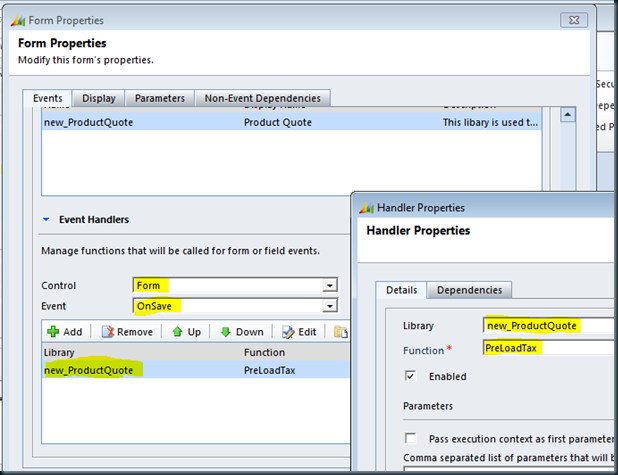Image resolution: width=618 pixels, height=475 pixels.
Task: Switch to the Display tab
Action: (98, 98)
